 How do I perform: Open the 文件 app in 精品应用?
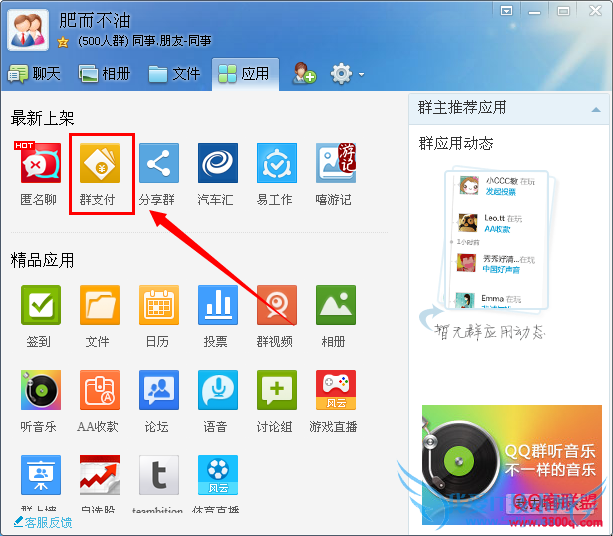pos(100,305)
